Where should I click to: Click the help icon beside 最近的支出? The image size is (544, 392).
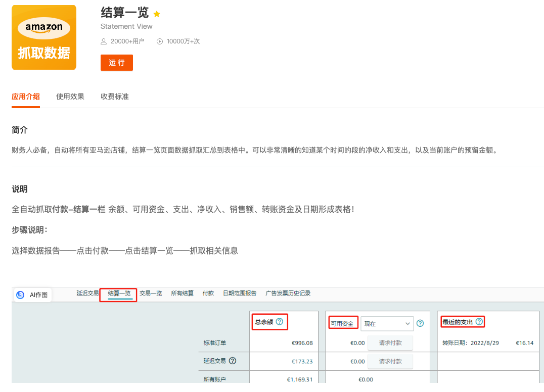tap(479, 322)
